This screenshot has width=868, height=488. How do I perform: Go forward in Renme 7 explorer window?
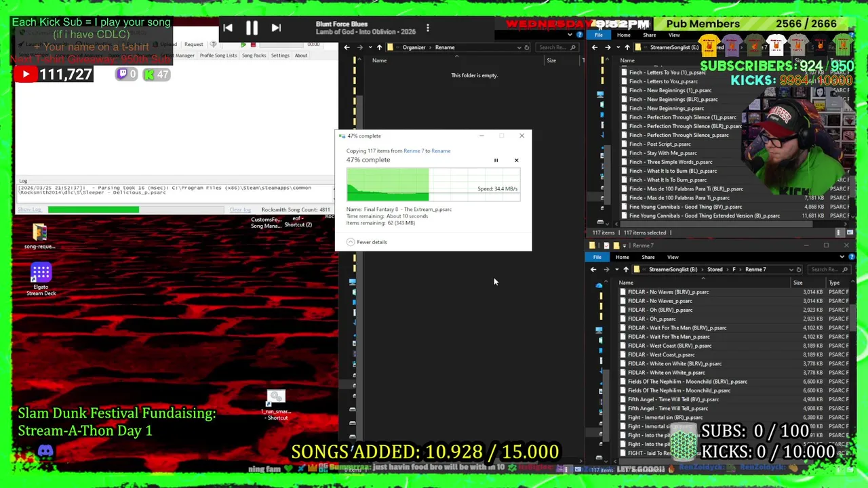[x=606, y=270]
